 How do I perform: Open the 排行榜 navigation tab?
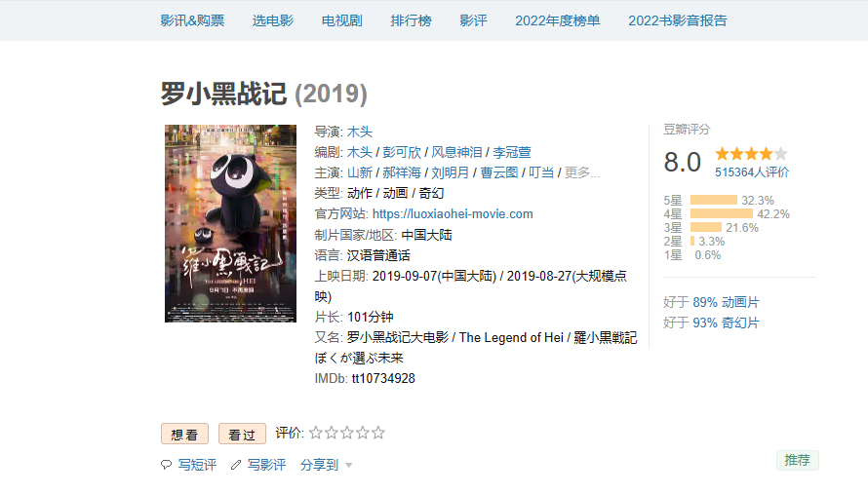[411, 20]
